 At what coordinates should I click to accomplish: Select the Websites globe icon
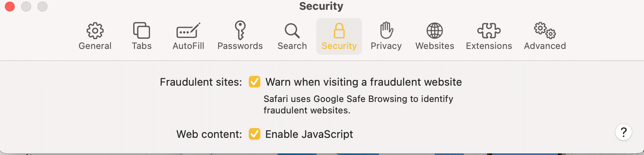pyautogui.click(x=435, y=31)
